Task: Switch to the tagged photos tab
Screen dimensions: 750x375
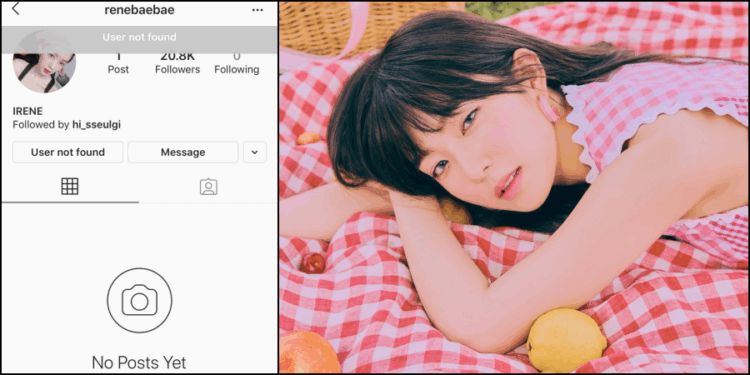Action: click(209, 187)
